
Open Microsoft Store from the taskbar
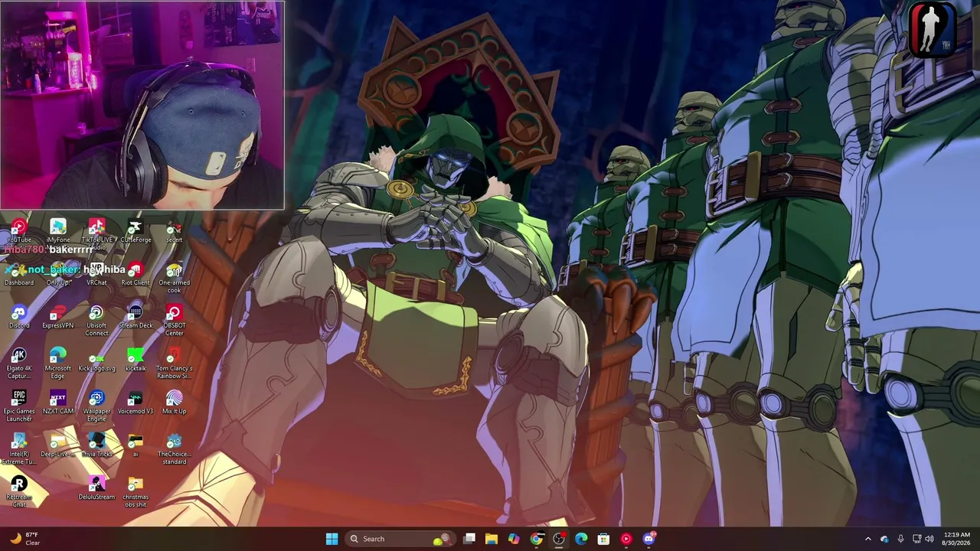(x=603, y=539)
